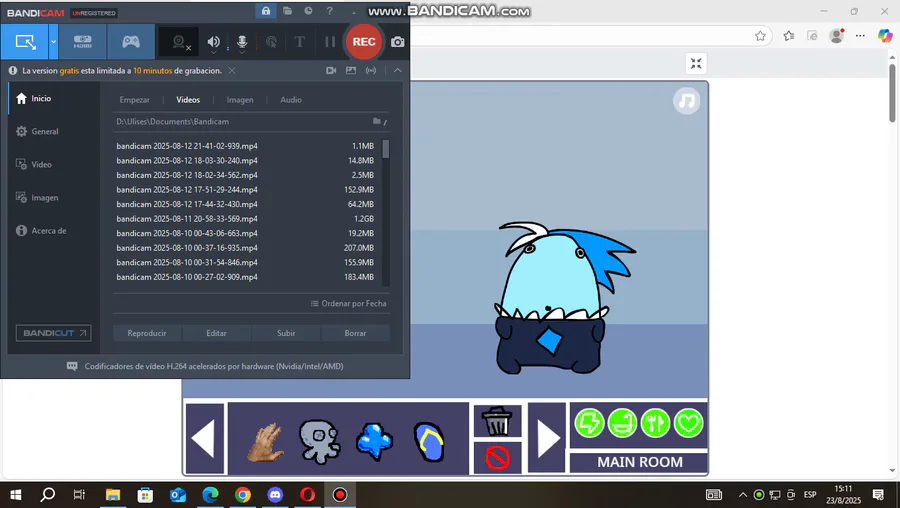This screenshot has height=508, width=900.
Task: Click the red prohibited sign icon
Action: tap(497, 457)
